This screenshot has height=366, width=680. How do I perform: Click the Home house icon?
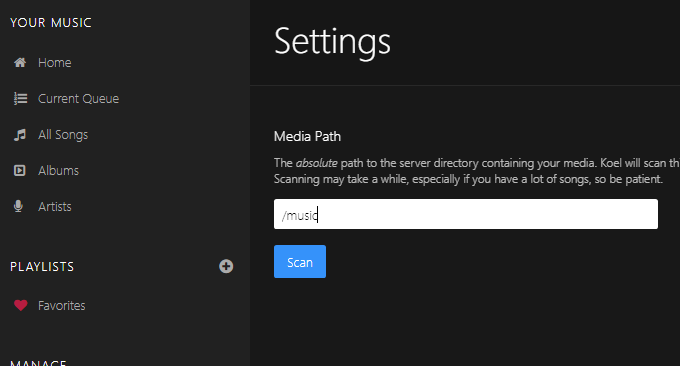coord(20,62)
